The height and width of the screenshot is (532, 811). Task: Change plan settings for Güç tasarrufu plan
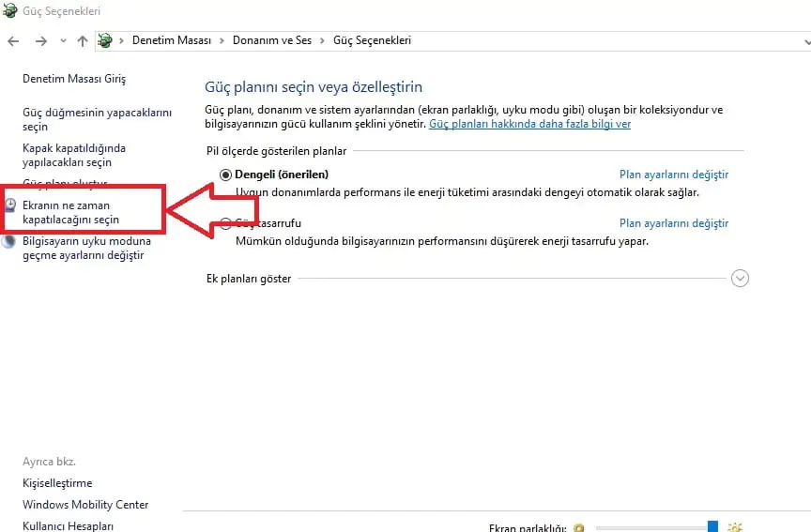click(674, 223)
